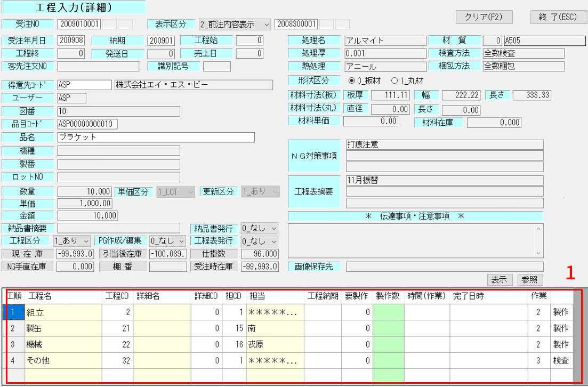588x387 pixels.
Task: Click the 板厚 field showing 111.11
Action: pos(390,95)
